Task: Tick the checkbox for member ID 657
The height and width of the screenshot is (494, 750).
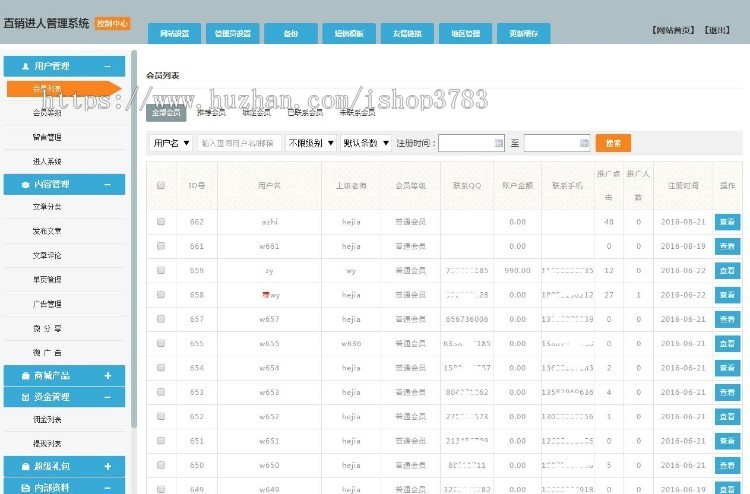Action: (161, 319)
